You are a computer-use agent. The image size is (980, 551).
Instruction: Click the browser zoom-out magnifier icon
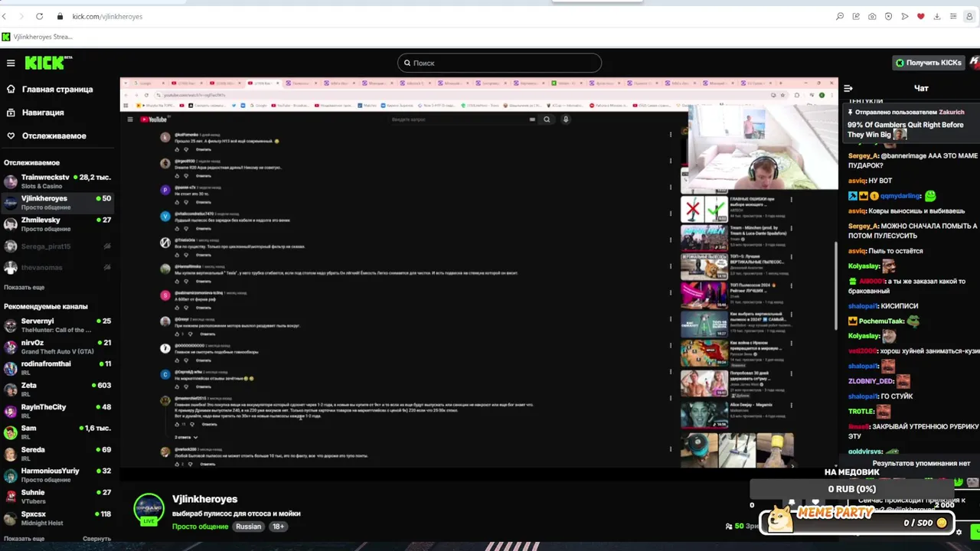(x=840, y=16)
